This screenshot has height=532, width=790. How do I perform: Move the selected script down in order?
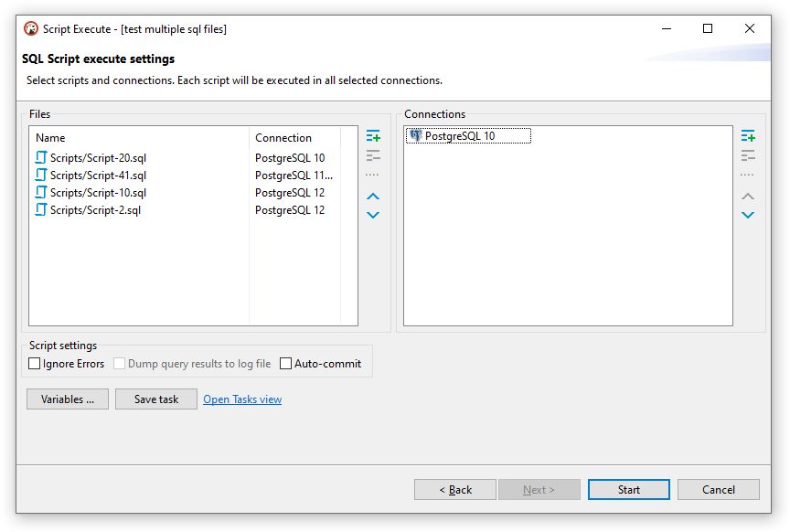(372, 214)
